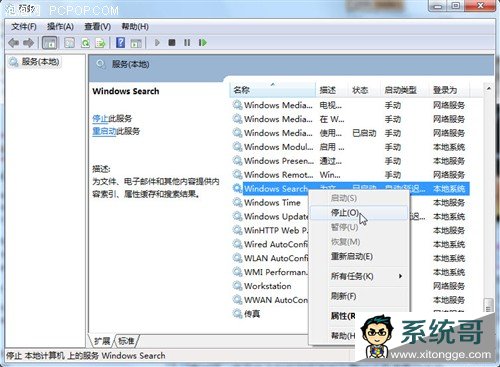Sort by the 启动类型 column header
500x367 pixels.
pyautogui.click(x=404, y=90)
